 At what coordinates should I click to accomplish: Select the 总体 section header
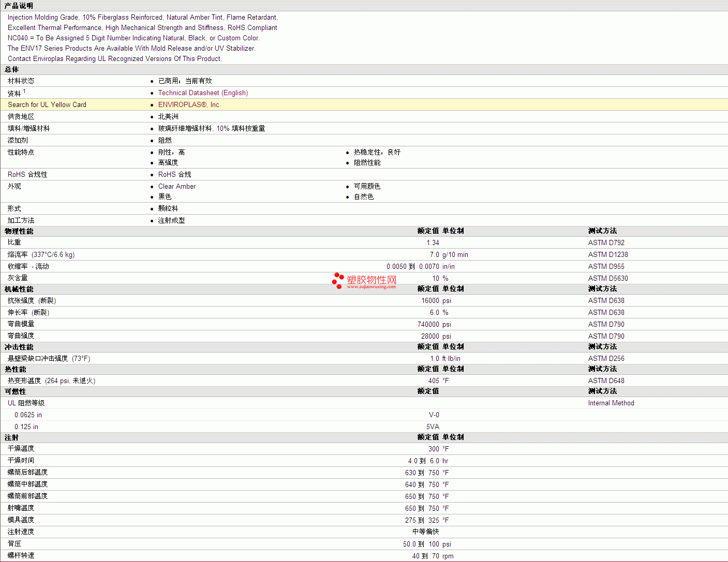[x=11, y=69]
